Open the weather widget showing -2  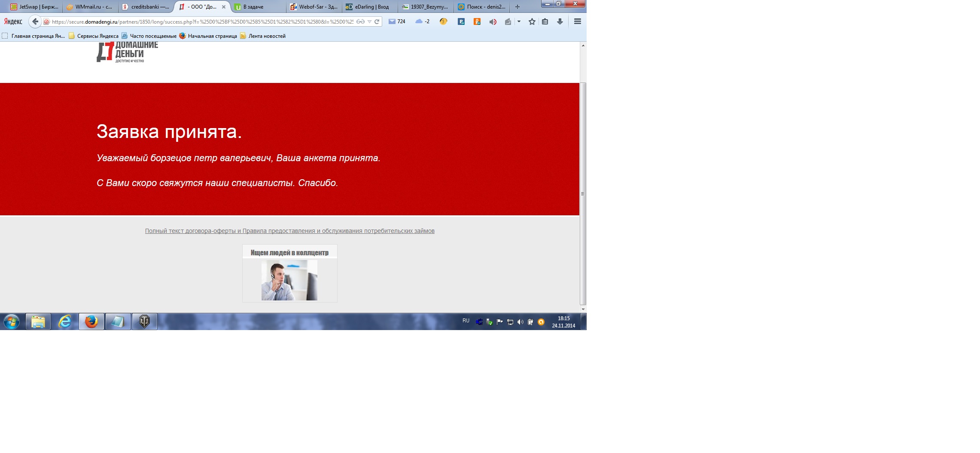[x=423, y=21]
